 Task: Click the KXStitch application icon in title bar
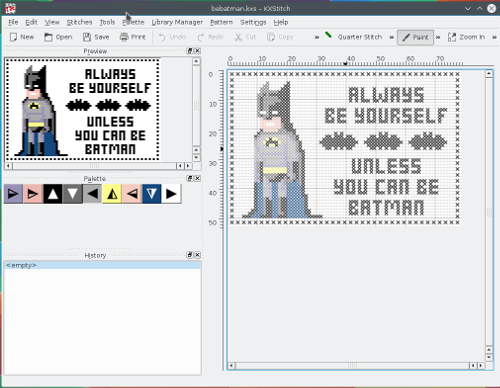point(10,8)
